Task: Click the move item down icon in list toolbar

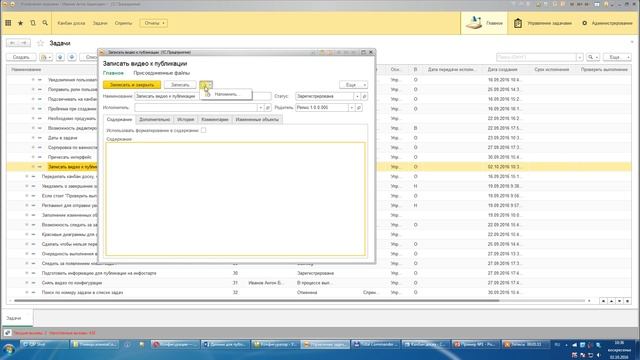Action: point(72,57)
